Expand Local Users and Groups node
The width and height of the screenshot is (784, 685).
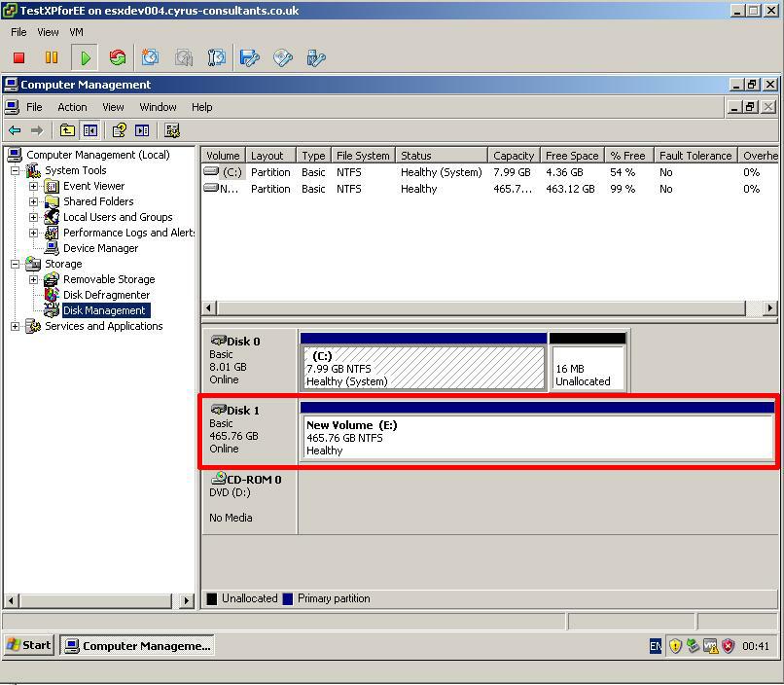pos(33,217)
